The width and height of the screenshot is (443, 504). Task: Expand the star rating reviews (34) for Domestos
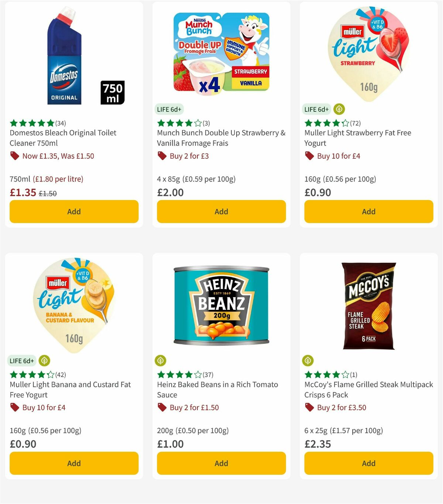[x=60, y=122]
